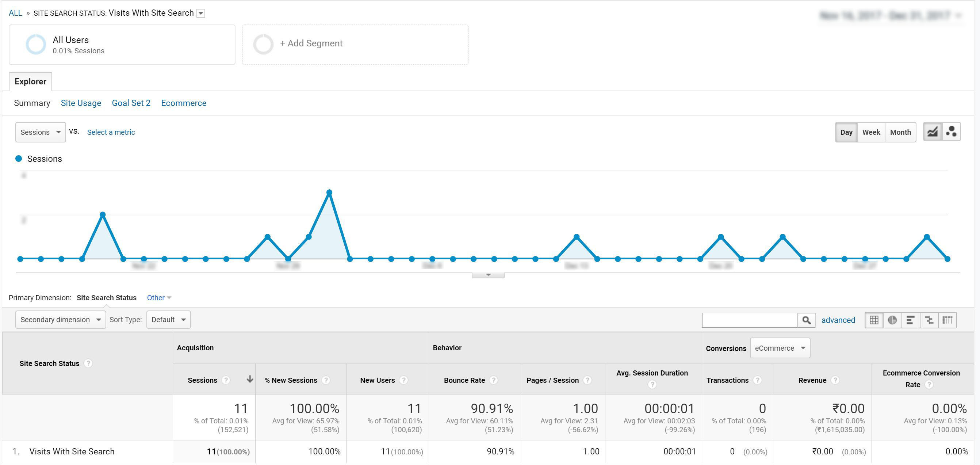980x465 pixels.
Task: Select the pivot table view icon
Action: (x=947, y=320)
